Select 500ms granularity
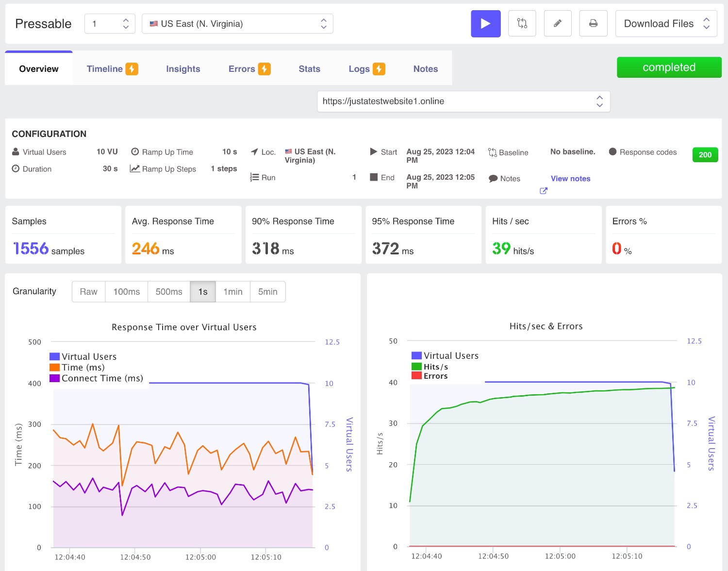 (x=169, y=291)
